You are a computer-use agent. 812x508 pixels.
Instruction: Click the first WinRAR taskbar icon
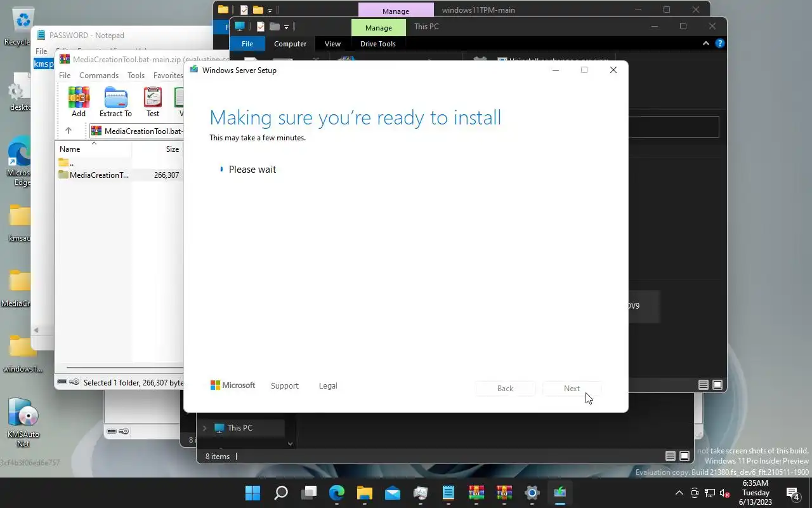476,493
